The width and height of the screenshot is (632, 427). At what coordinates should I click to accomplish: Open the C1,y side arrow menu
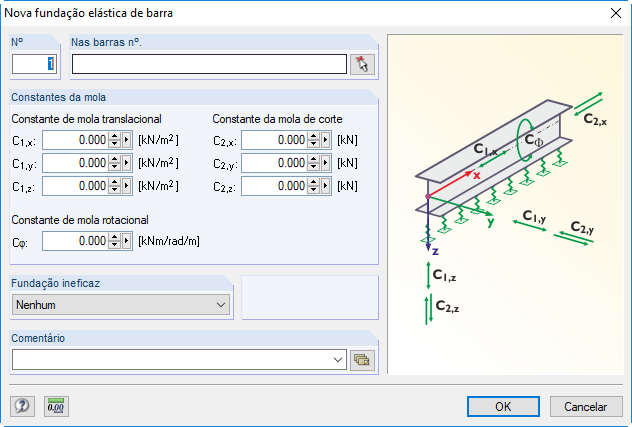pos(127,163)
